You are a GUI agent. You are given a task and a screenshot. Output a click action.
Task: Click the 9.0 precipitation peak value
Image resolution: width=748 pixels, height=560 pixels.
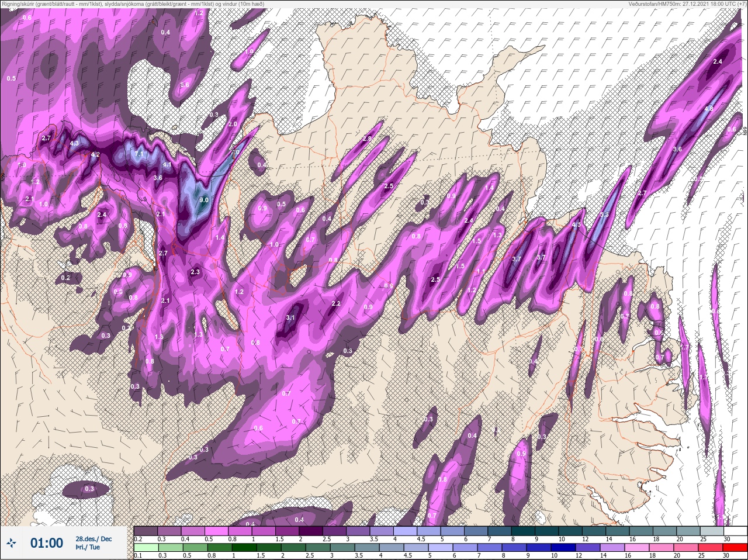(x=204, y=200)
